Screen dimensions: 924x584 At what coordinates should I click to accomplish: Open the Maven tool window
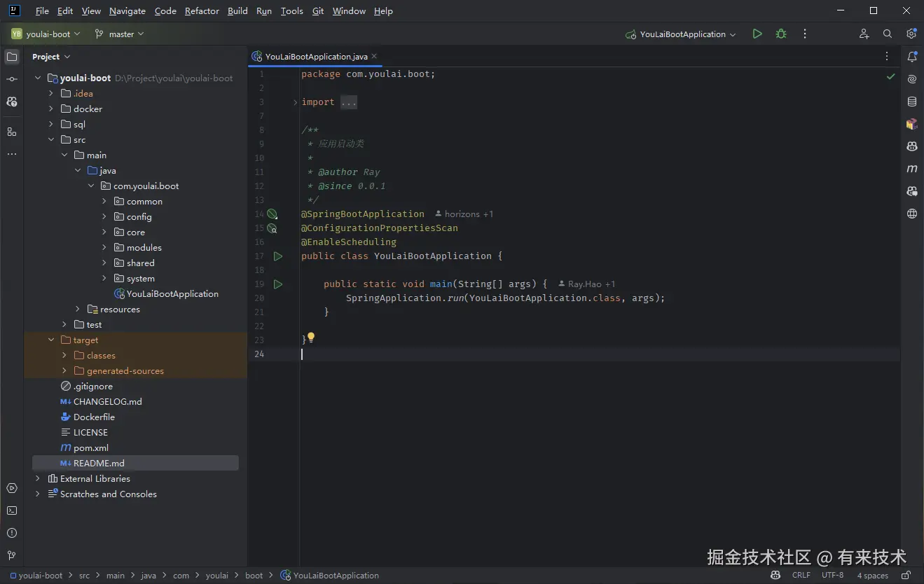coord(911,169)
